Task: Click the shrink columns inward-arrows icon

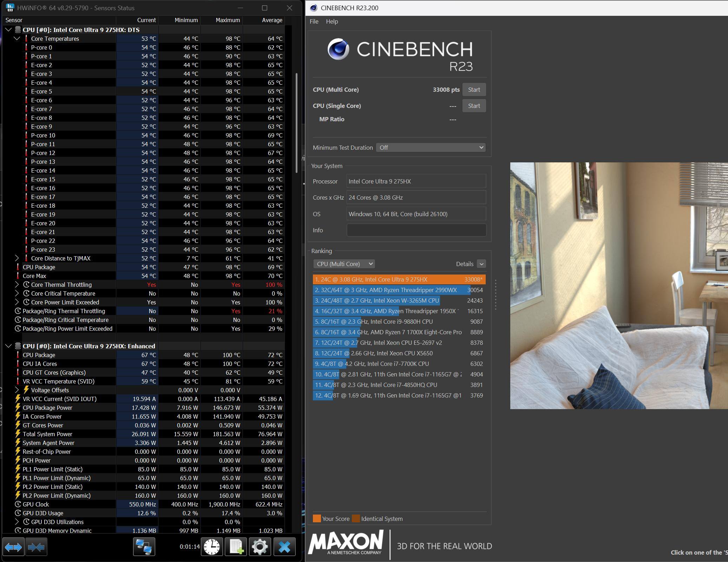Action: (x=36, y=547)
